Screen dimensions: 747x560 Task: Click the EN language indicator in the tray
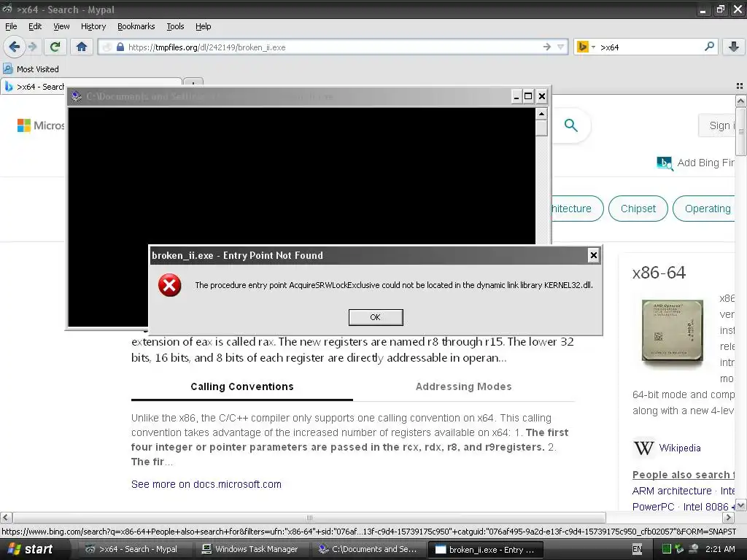click(x=637, y=549)
